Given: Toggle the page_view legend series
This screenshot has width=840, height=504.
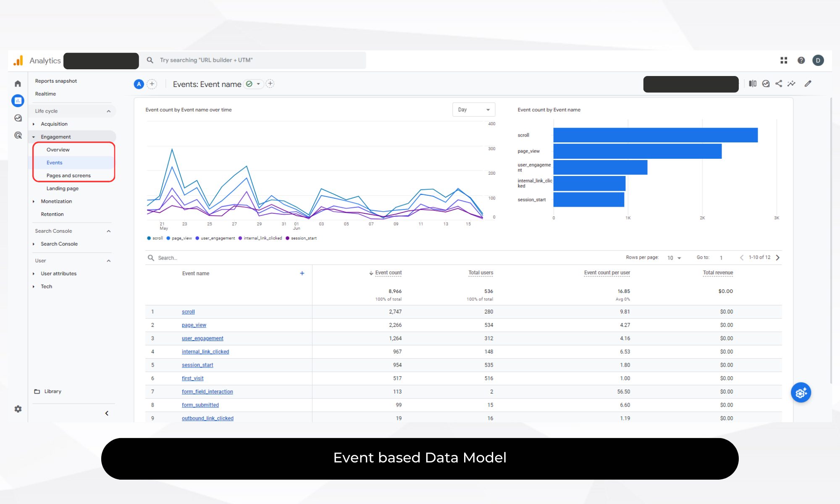Looking at the screenshot, I should point(179,238).
